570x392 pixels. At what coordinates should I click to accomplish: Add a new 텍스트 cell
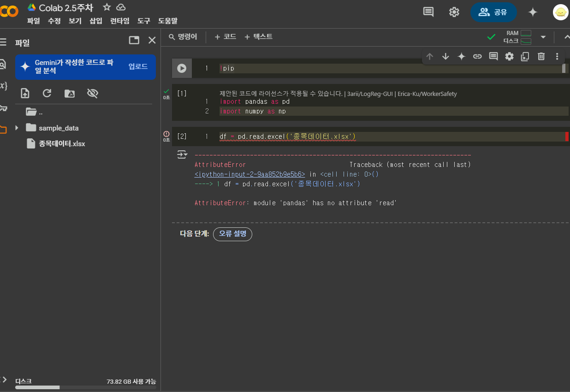click(259, 36)
